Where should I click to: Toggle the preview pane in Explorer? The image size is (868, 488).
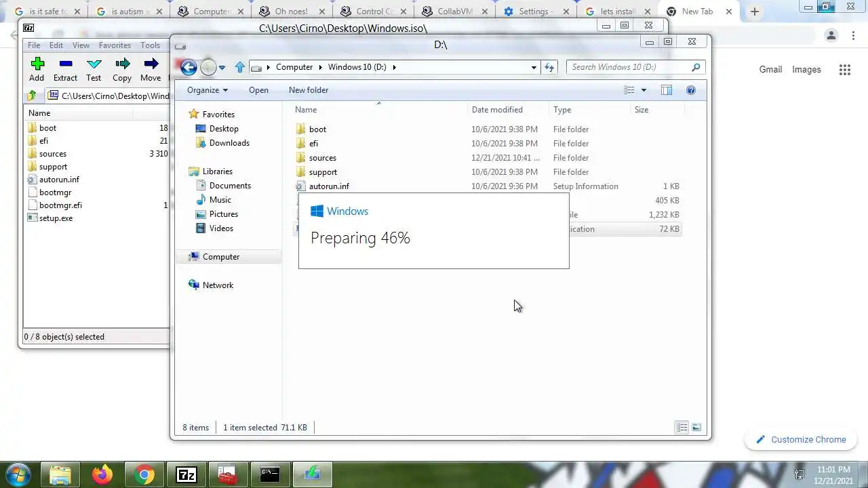pos(667,90)
